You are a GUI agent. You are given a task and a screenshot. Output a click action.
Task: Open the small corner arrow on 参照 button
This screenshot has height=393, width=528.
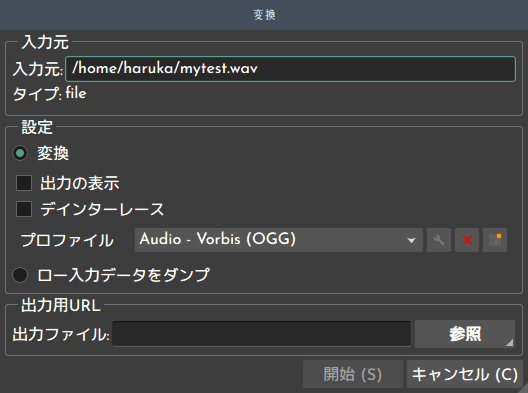509,343
